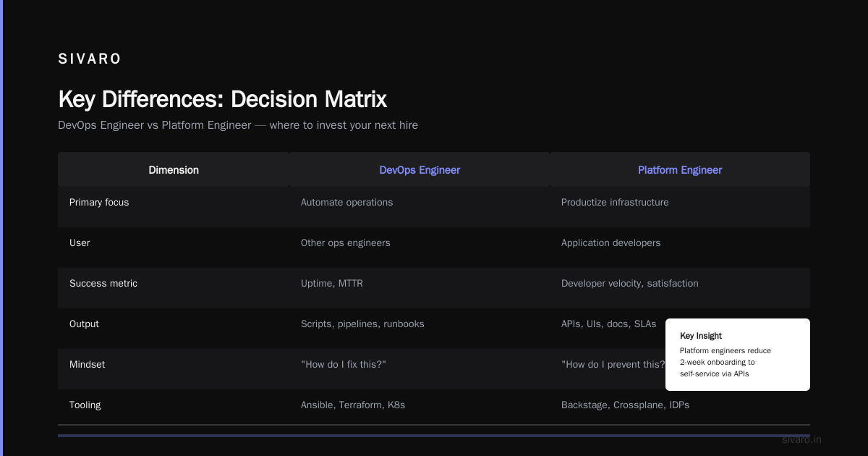Viewport: 868px width, 456px height.
Task: Click the 'Uptime, MTTR' cell
Action: (332, 284)
